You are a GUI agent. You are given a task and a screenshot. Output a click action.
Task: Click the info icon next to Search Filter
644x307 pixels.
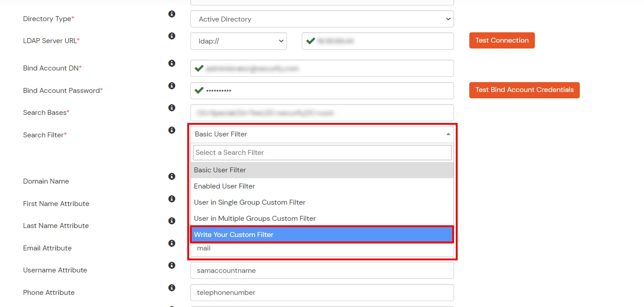click(172, 130)
